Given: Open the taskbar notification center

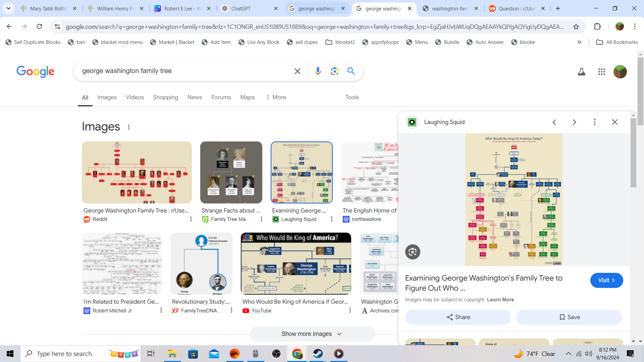Looking at the screenshot, I should click(630, 354).
